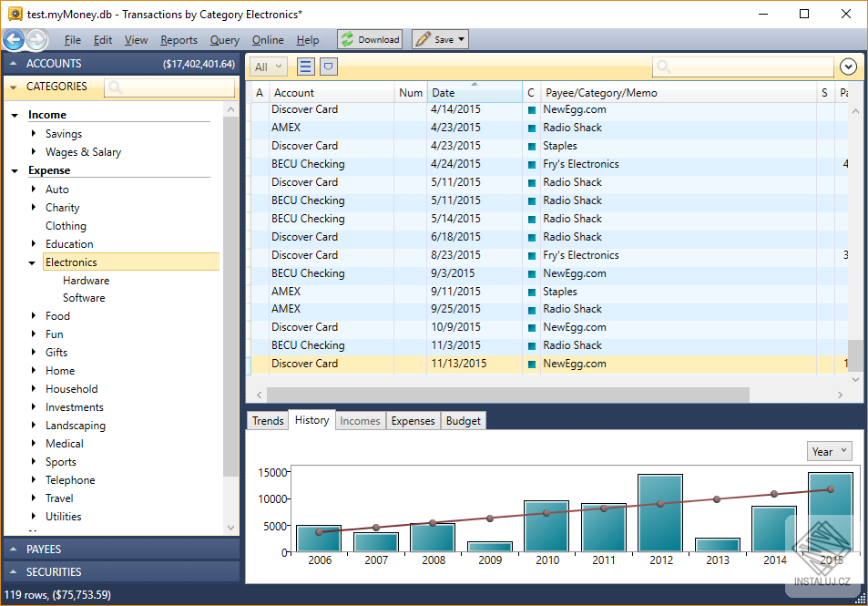This screenshot has height=606, width=868.
Task: Click the cleared status square for Staples 9/11/2015
Action: (531, 292)
